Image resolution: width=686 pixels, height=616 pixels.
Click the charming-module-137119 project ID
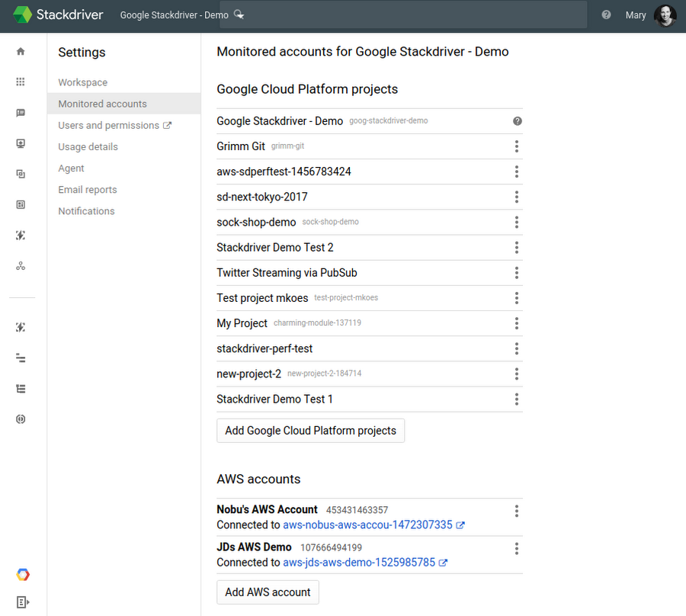click(317, 323)
